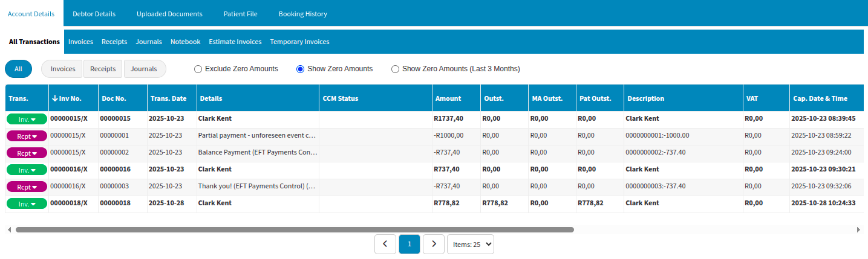This screenshot has height=259, width=868.
Task: Select the R778,82 Amount cell
Action: (456, 203)
